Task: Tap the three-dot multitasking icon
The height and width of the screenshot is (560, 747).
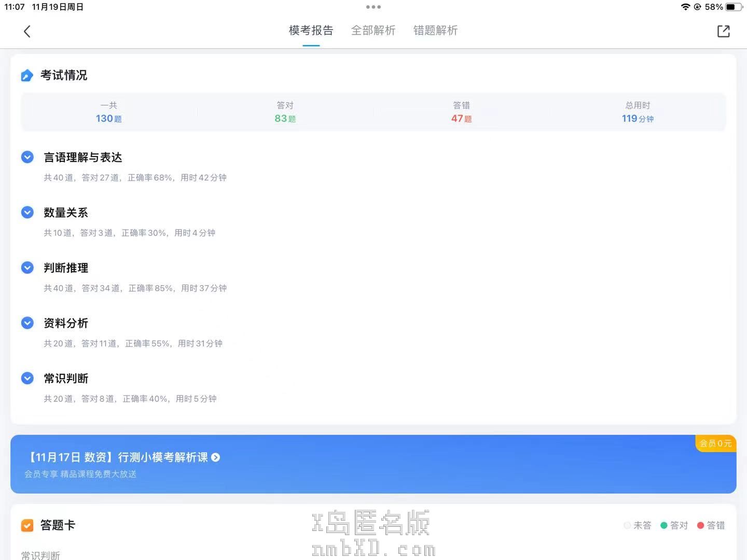Action: click(373, 7)
